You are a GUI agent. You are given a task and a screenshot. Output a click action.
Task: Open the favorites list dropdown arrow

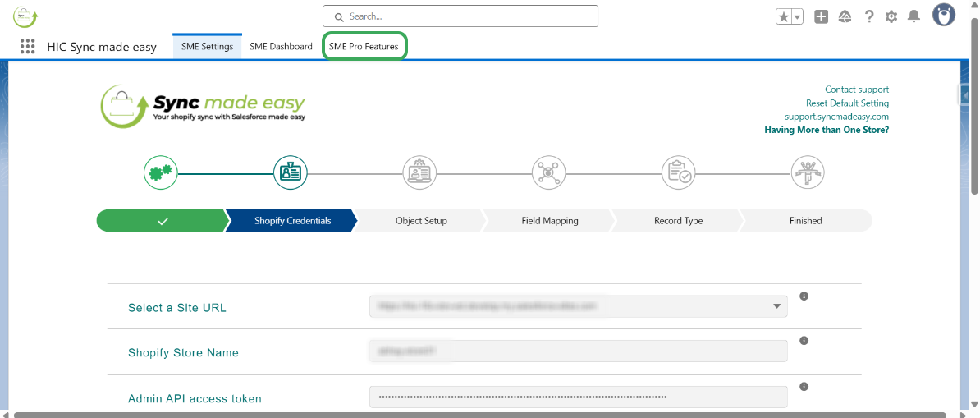coord(798,17)
